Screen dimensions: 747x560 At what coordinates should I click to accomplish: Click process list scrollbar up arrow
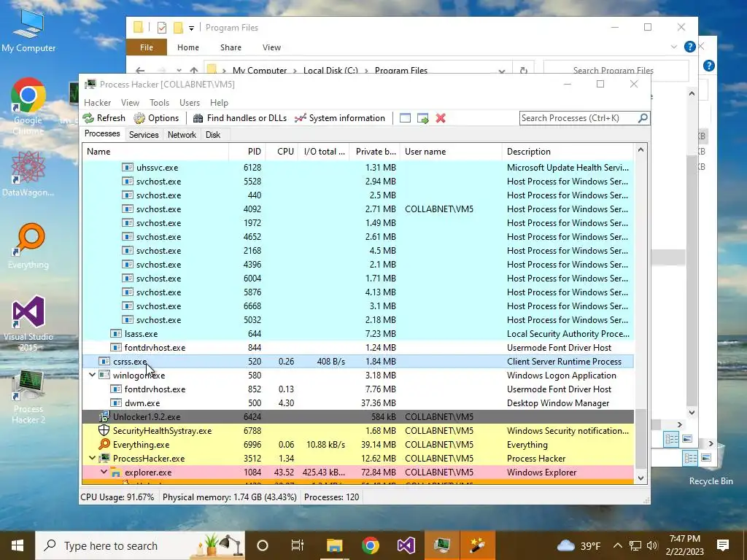coord(640,150)
